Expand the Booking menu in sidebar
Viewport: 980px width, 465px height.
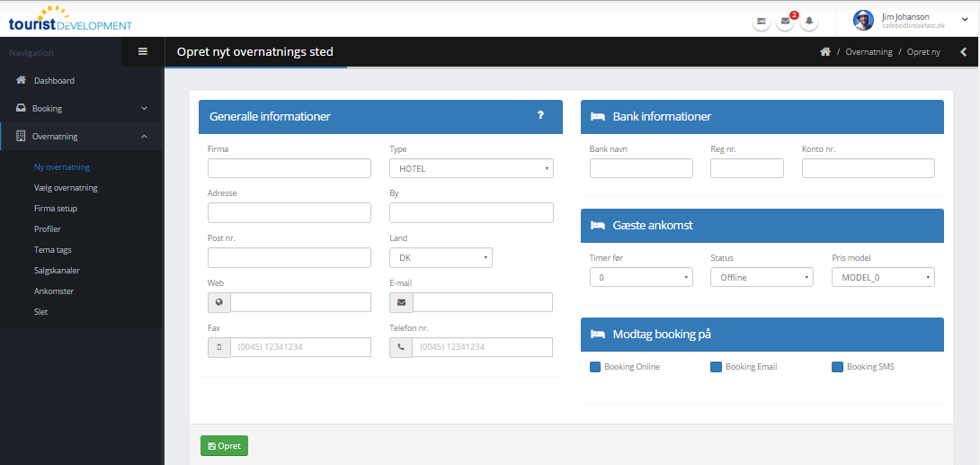click(81, 109)
